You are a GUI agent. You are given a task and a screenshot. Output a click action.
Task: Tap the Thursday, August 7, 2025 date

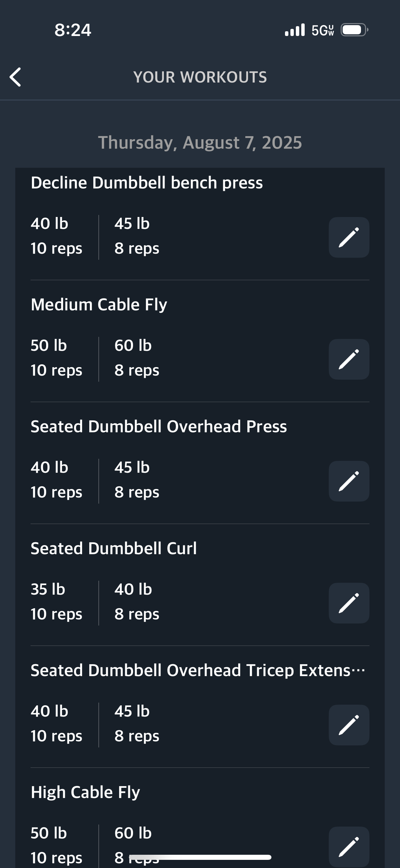(200, 143)
